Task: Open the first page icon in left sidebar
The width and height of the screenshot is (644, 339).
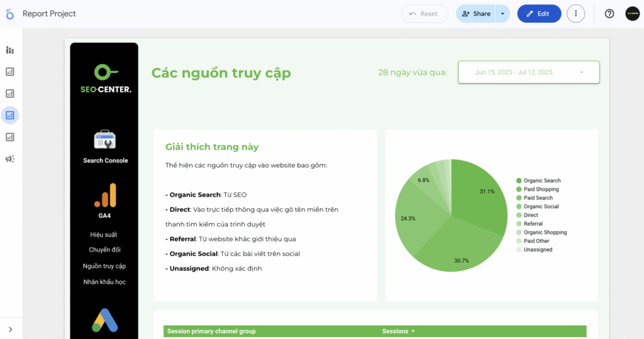Action: [10, 50]
